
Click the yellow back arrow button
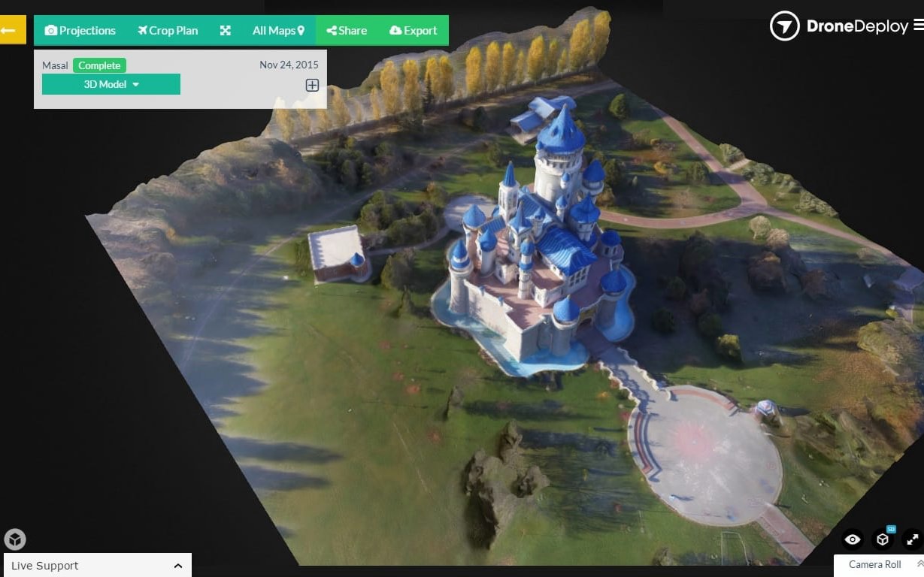[11, 30]
